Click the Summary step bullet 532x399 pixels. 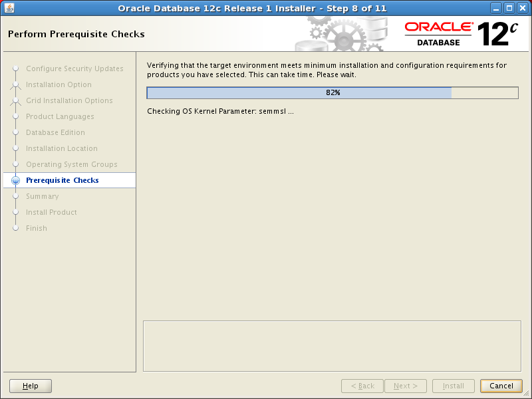pos(15,196)
